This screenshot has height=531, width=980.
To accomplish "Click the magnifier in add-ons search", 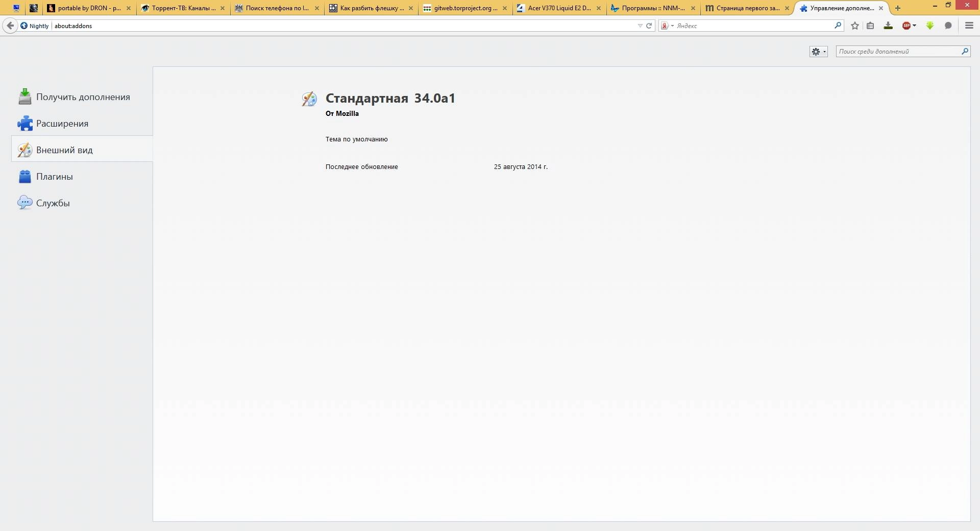I will (x=965, y=51).
